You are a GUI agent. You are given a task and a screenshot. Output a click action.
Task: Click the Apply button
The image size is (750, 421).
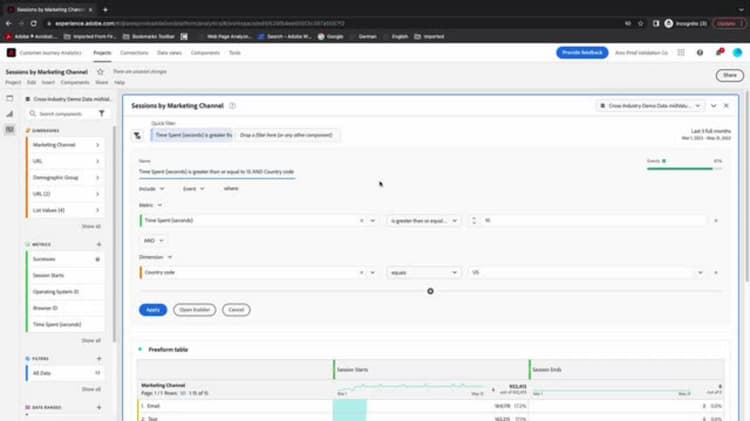[153, 310]
